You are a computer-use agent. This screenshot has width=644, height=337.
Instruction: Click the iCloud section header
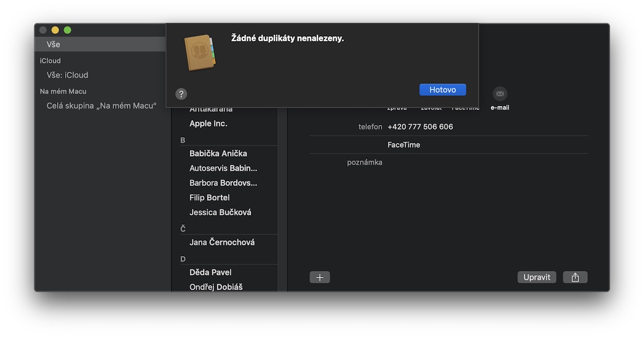pyautogui.click(x=50, y=61)
